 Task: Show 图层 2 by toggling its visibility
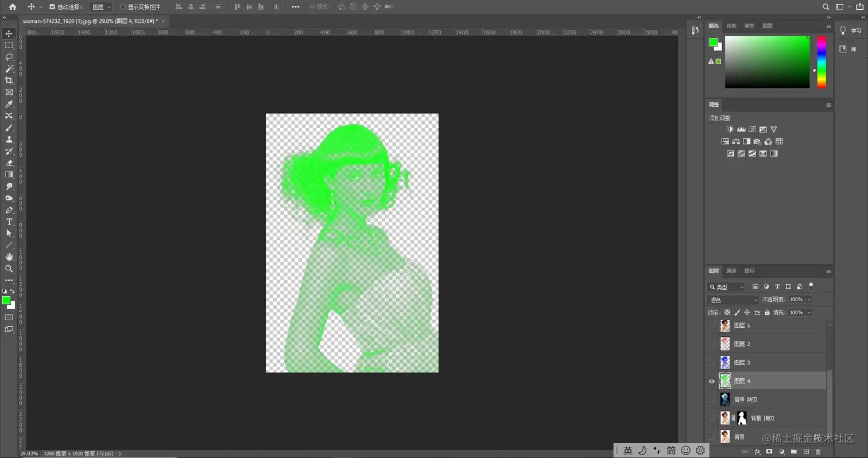click(712, 344)
